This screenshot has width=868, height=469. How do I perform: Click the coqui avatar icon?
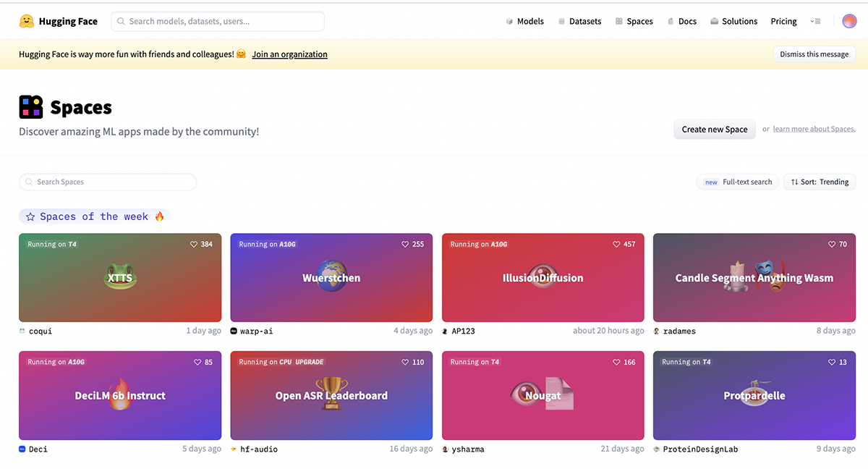click(x=22, y=331)
